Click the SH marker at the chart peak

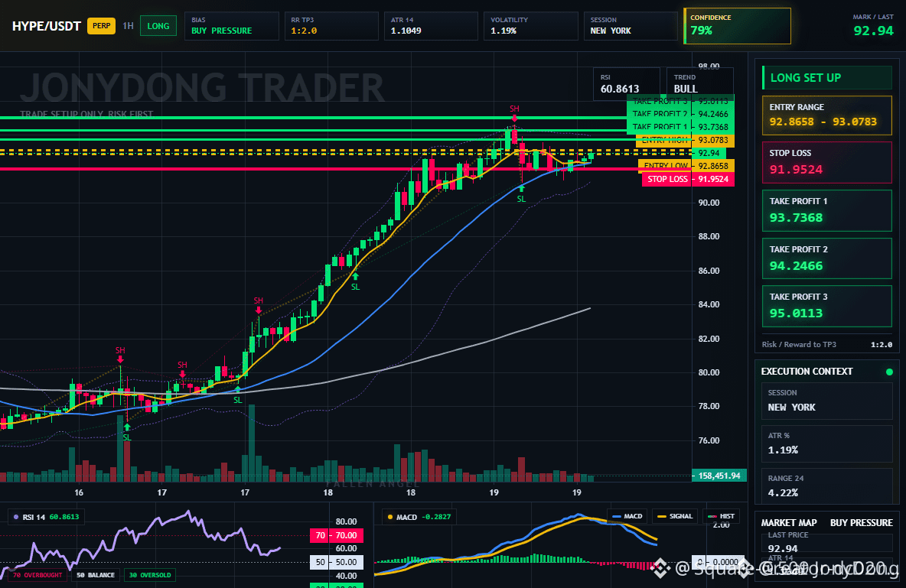[x=514, y=112]
